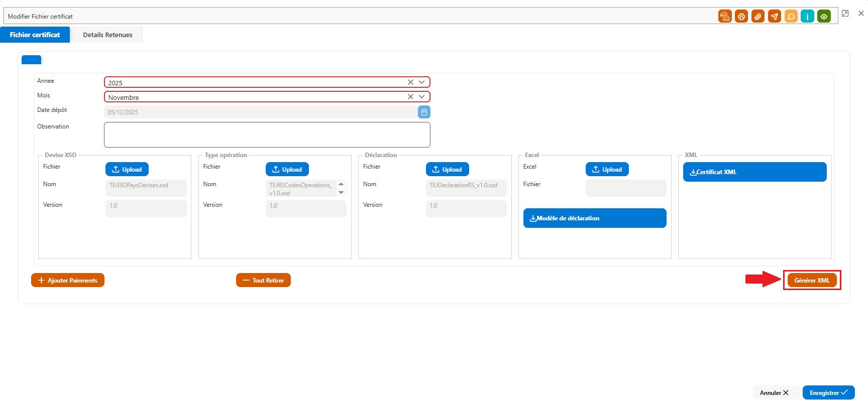868x400 pixels.
Task: Click the Date dépôt field 05/12/2025
Action: (x=261, y=112)
